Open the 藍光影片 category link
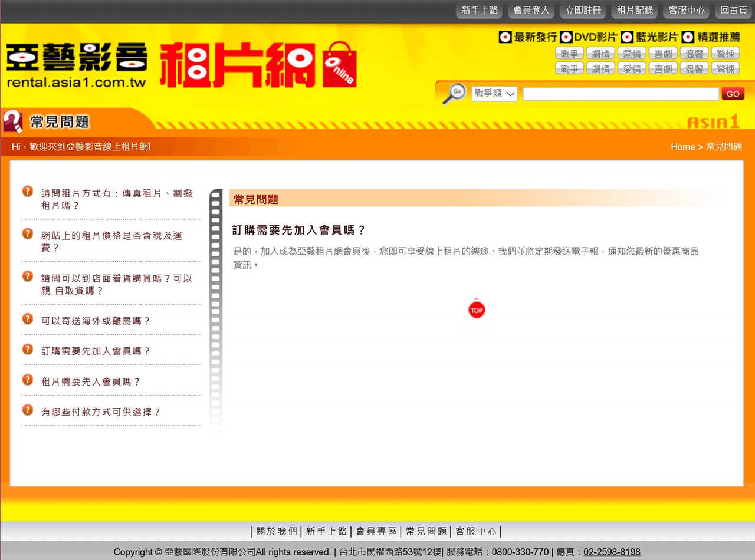The width and height of the screenshot is (755, 560). pos(657,37)
